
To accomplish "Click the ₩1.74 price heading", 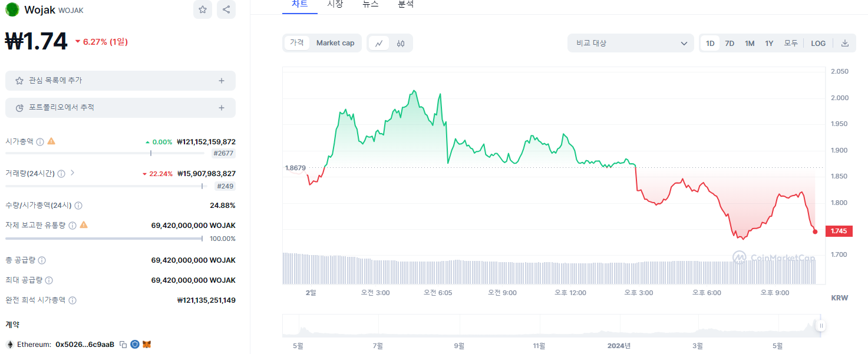I will click(x=37, y=42).
